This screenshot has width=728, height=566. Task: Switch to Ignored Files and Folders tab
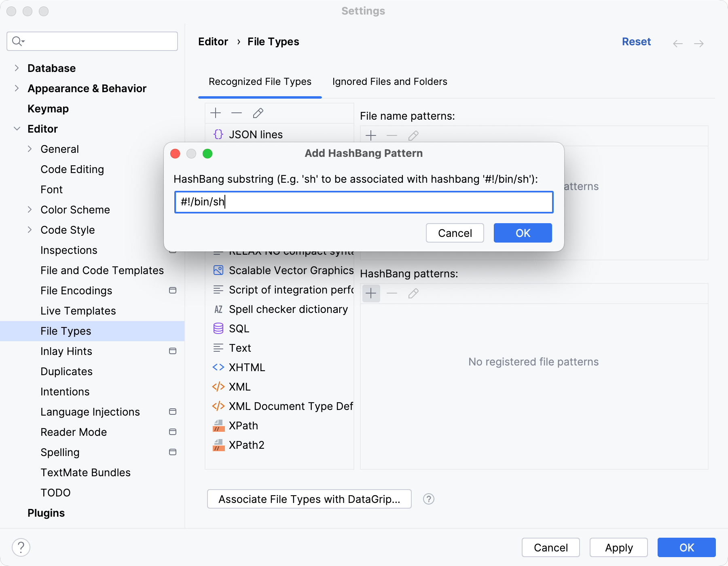(389, 82)
